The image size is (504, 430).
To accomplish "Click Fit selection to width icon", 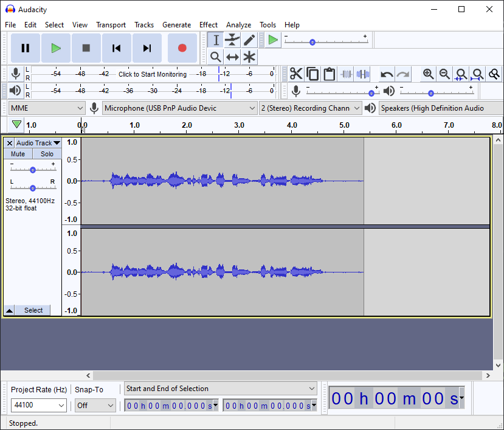I will [x=461, y=74].
